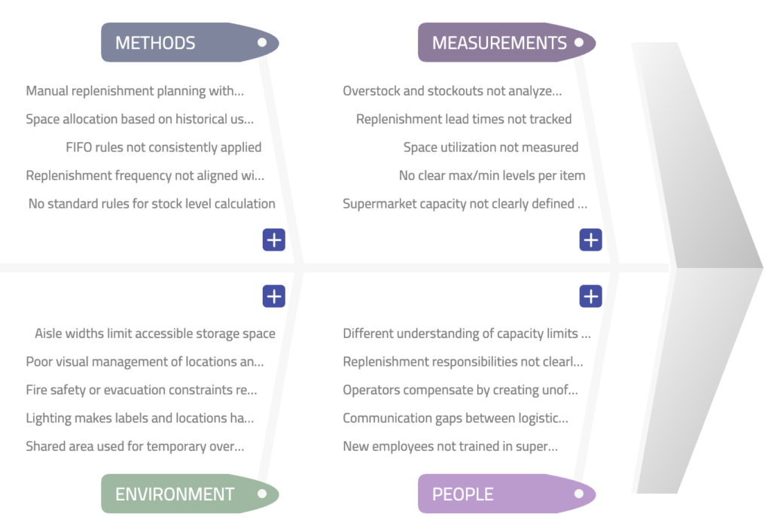
Task: Select the METHODS category label
Action: click(x=155, y=43)
